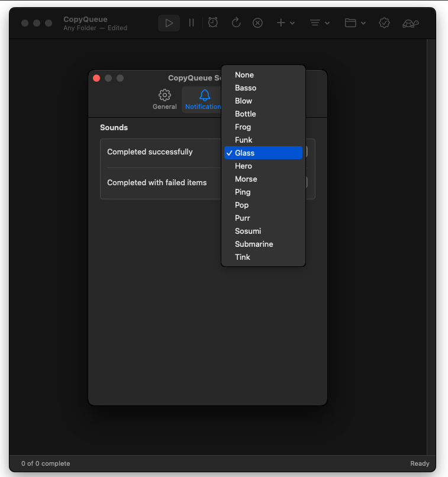Click the circled X cancel icon
The height and width of the screenshot is (477, 448).
coord(257,23)
